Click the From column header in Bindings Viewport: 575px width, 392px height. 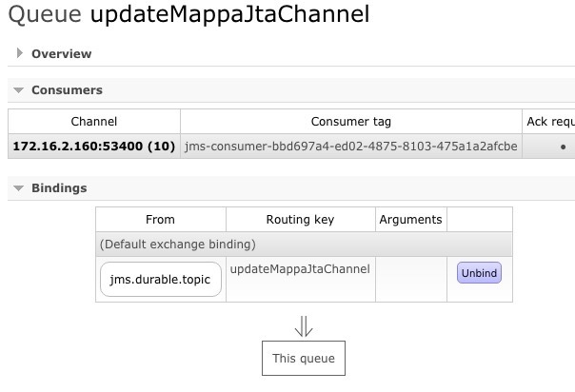(160, 220)
